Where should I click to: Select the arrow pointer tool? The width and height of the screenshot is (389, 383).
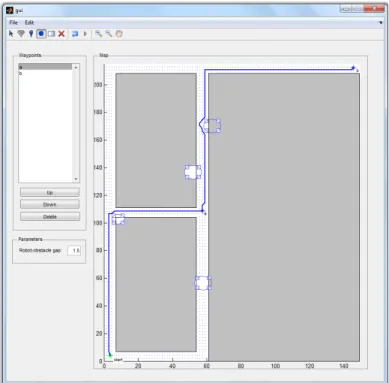click(11, 34)
